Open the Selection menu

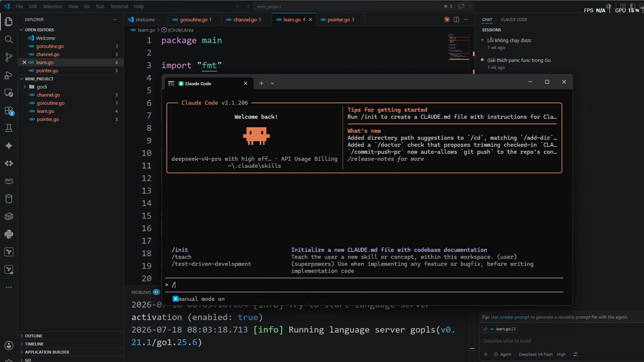point(52,7)
